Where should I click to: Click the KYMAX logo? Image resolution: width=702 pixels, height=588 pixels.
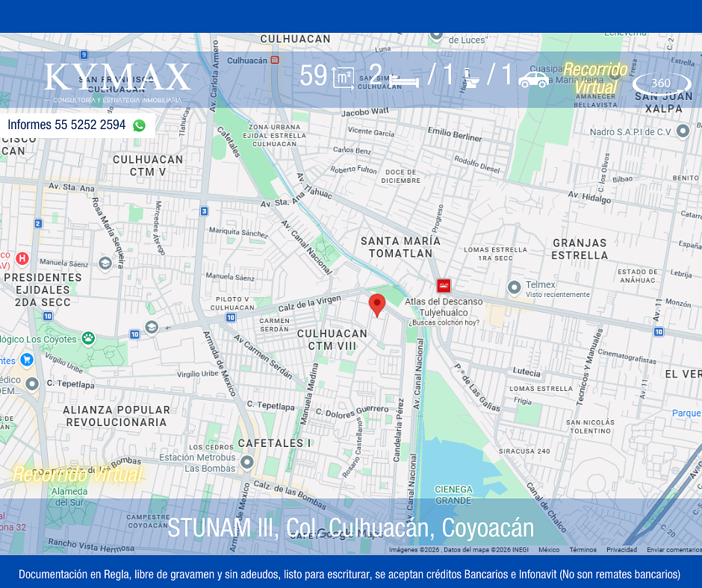(x=117, y=78)
